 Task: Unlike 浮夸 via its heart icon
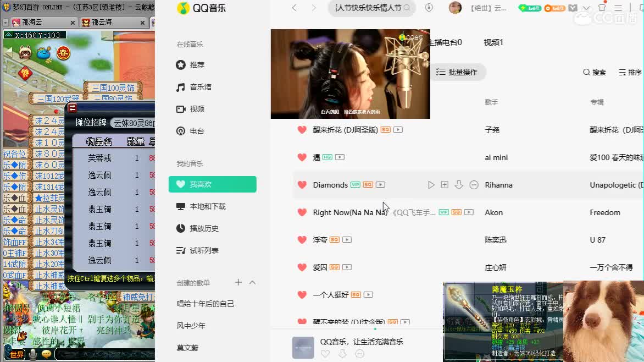coord(302,240)
